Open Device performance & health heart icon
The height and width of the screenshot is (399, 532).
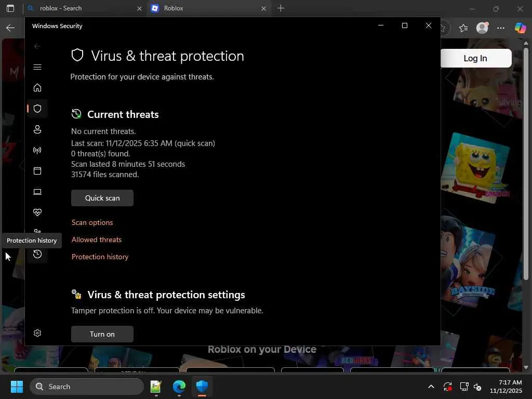[x=37, y=212]
